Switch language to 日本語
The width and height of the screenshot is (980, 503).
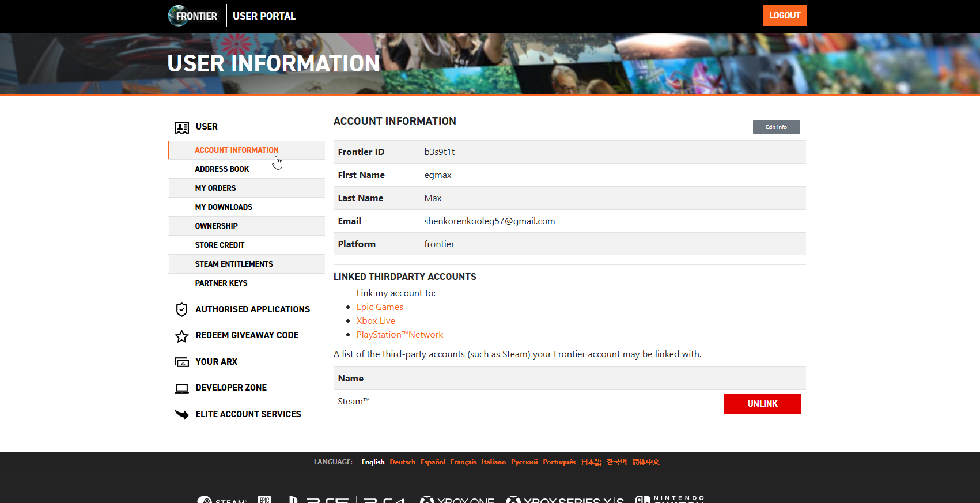click(591, 462)
